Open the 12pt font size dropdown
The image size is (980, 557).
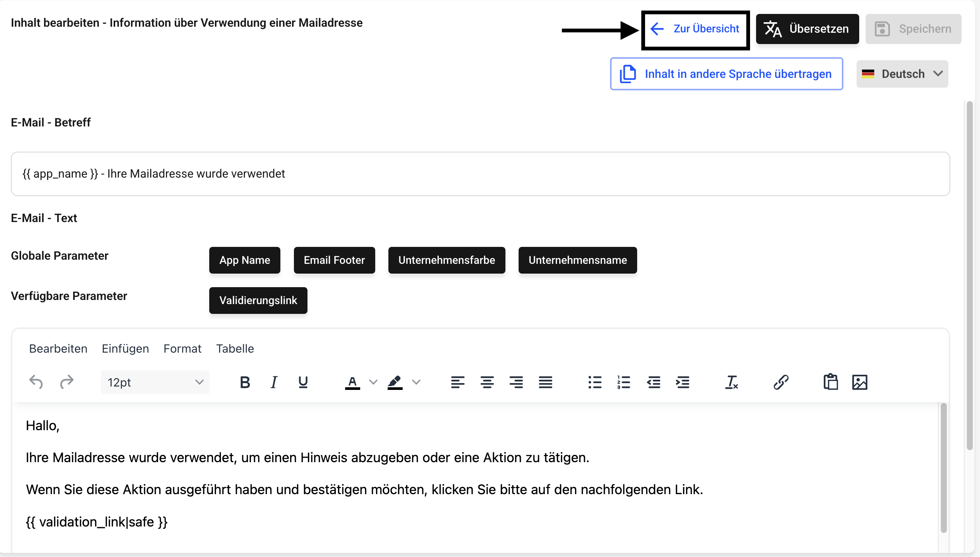click(x=155, y=382)
